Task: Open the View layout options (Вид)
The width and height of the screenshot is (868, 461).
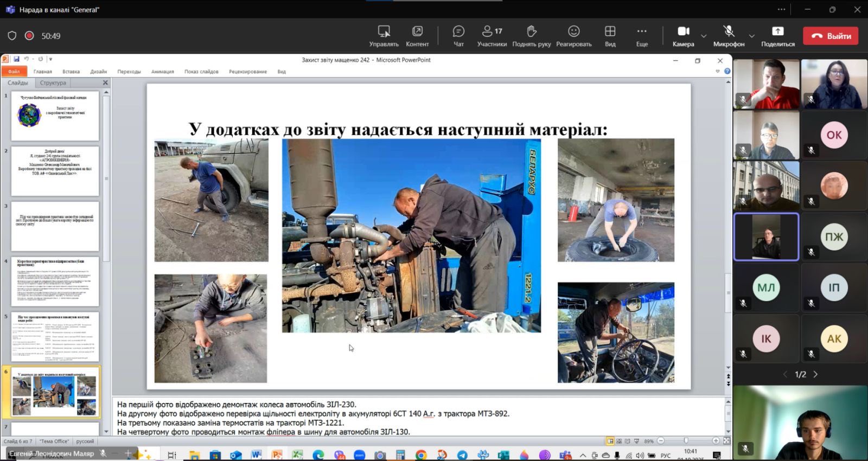Action: pyautogui.click(x=610, y=36)
